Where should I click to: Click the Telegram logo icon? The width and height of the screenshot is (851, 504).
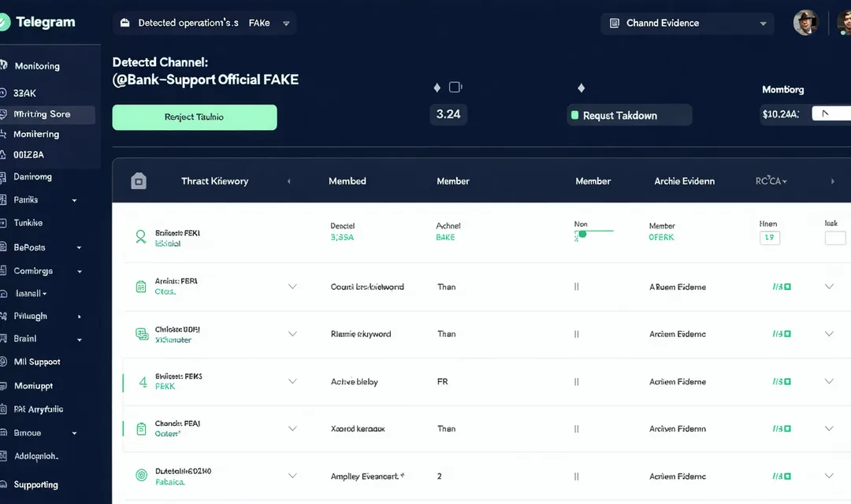pos(3,22)
